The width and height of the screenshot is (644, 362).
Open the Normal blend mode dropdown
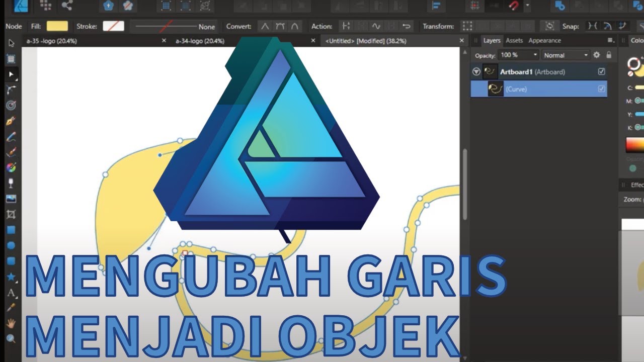coord(566,55)
